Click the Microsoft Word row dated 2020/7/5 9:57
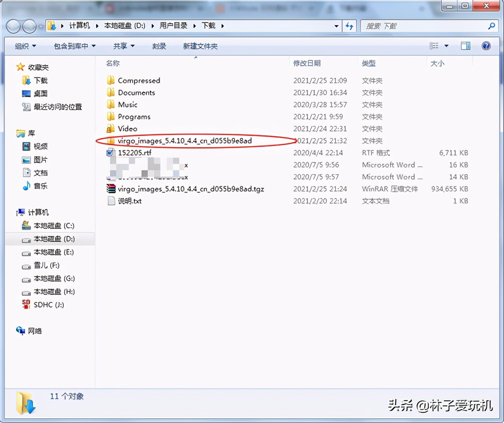The image size is (504, 423). point(287,177)
